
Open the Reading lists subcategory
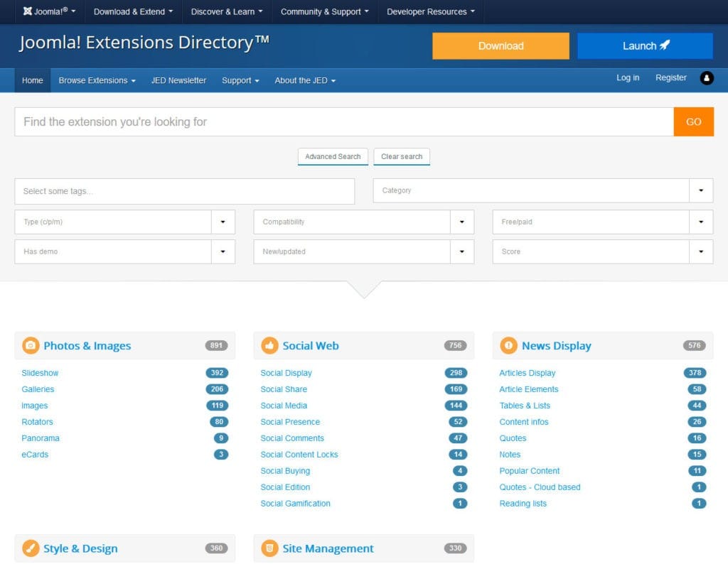[x=523, y=504]
